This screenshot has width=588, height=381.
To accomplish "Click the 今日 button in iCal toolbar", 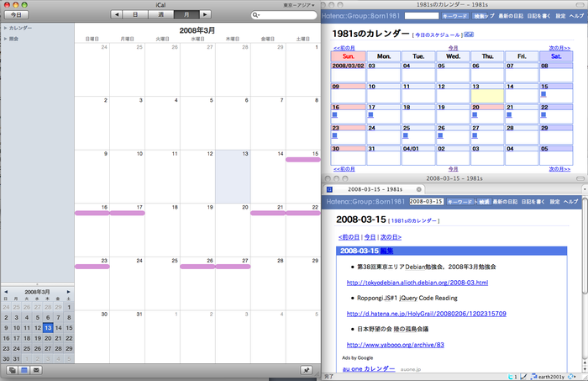I will click(x=16, y=14).
